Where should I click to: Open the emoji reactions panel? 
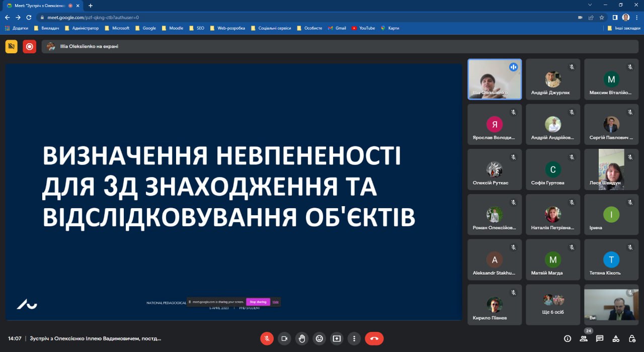319,338
